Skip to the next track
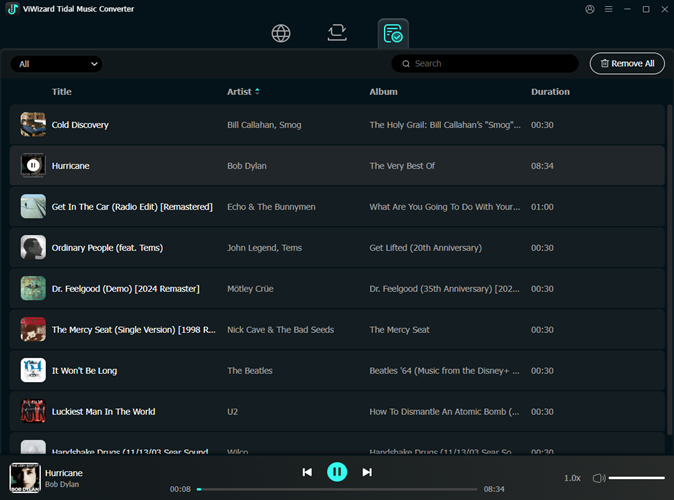Viewport: 674px width, 500px height. pyautogui.click(x=367, y=472)
